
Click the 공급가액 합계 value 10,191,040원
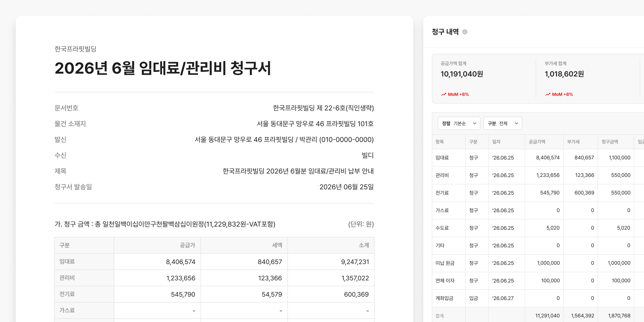click(x=462, y=74)
